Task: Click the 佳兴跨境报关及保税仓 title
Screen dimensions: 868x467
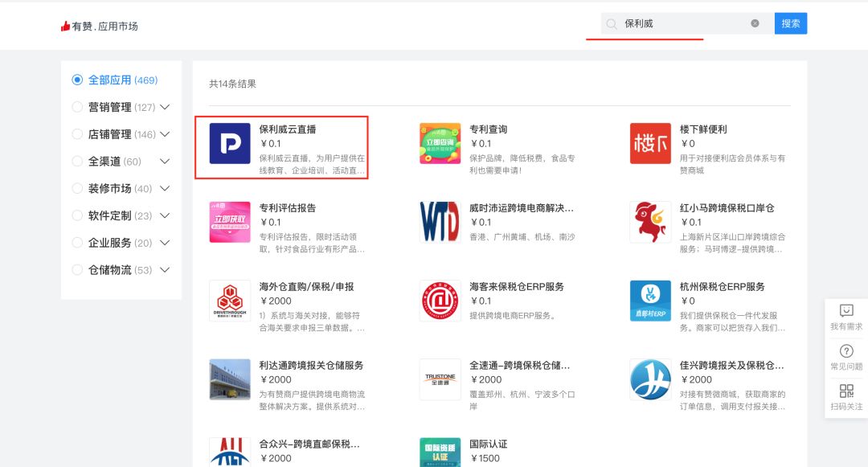Action: [x=732, y=365]
